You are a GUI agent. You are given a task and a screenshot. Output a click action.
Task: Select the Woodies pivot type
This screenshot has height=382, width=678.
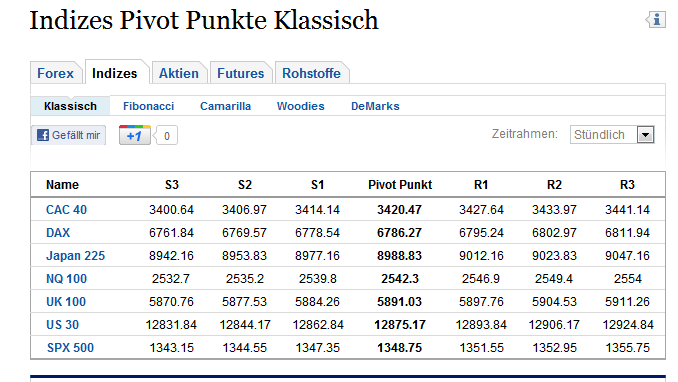point(301,106)
